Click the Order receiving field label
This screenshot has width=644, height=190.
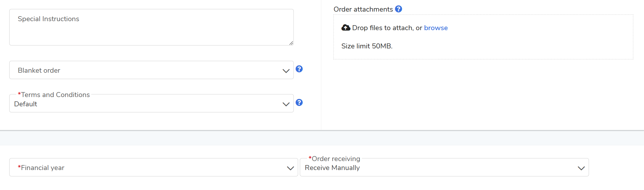click(x=335, y=159)
